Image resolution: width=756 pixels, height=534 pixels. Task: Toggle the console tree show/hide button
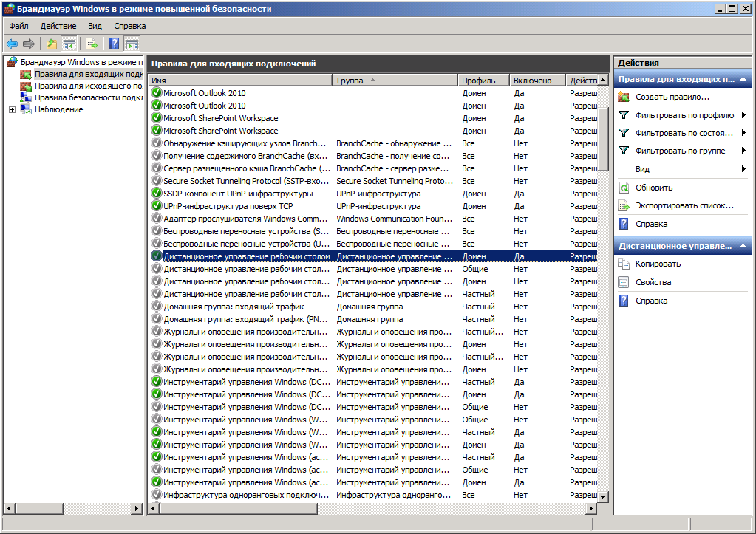tap(69, 44)
